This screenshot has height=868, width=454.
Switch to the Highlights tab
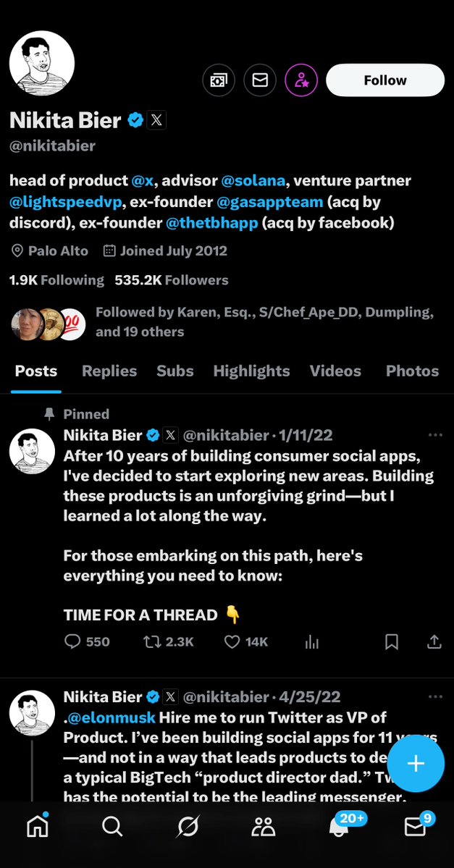pyautogui.click(x=251, y=371)
